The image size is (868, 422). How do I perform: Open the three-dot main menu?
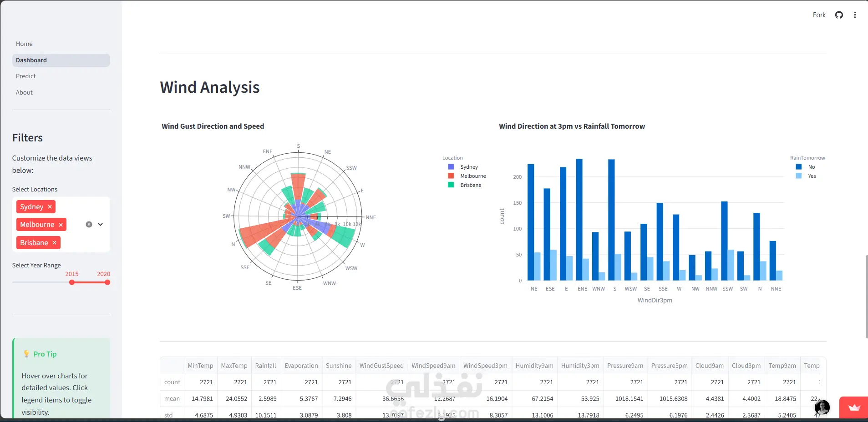855,15
